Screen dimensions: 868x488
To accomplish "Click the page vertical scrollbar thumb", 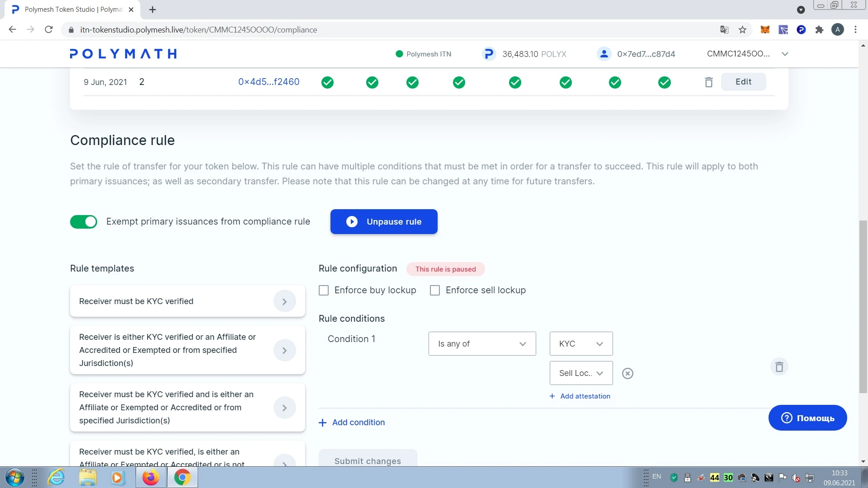I will pyautogui.click(x=863, y=307).
